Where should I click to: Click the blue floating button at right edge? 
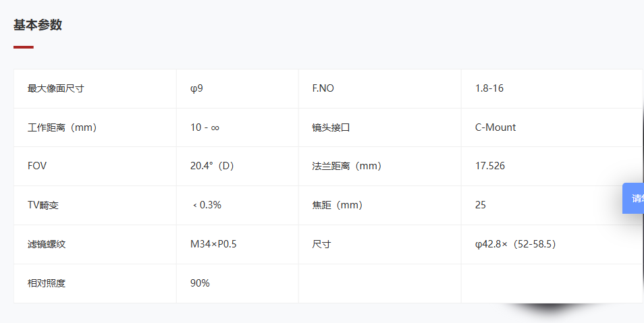(x=634, y=198)
